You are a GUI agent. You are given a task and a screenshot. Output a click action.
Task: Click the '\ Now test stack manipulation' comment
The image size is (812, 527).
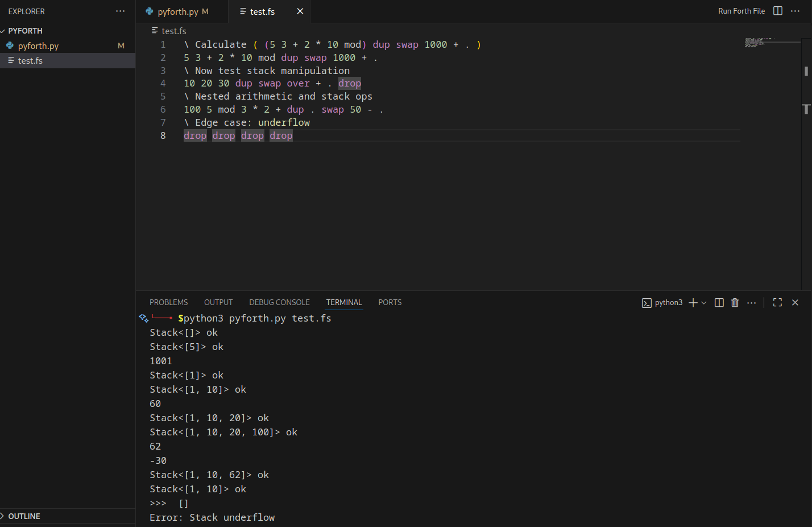coord(267,71)
